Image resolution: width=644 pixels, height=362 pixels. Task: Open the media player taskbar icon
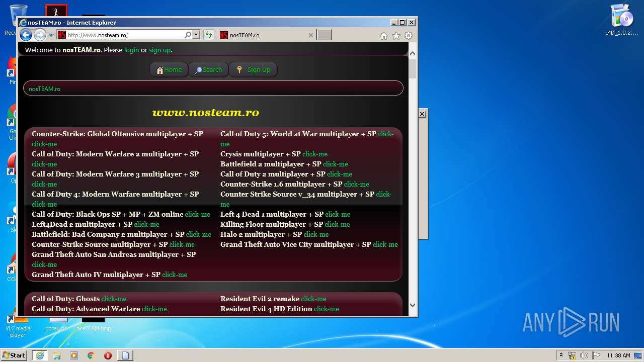click(74, 355)
